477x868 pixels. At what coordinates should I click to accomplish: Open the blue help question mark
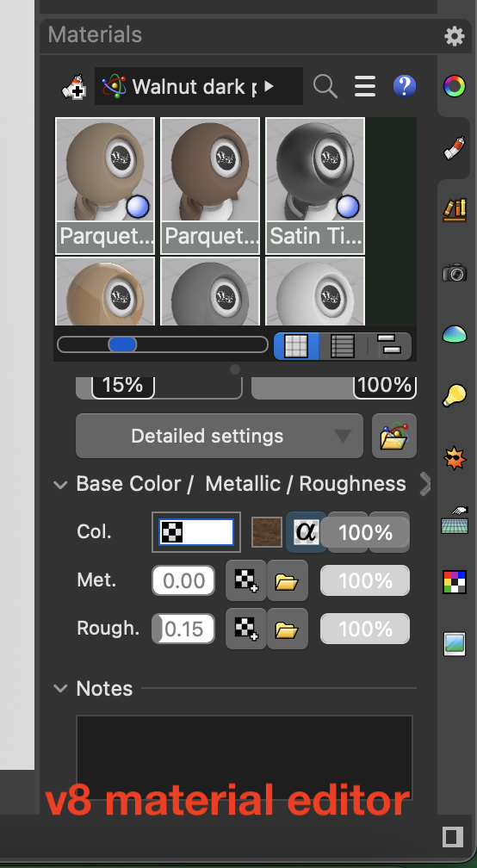click(x=405, y=86)
